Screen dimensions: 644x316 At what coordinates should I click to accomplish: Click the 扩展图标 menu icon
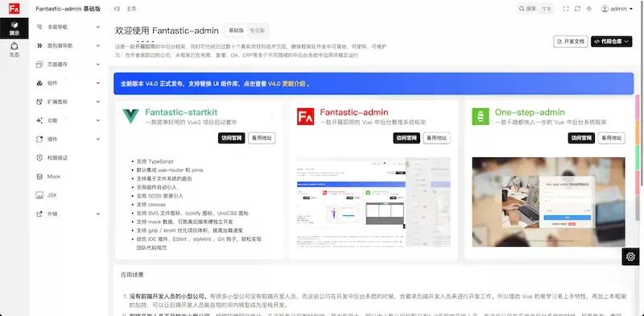coord(39,102)
